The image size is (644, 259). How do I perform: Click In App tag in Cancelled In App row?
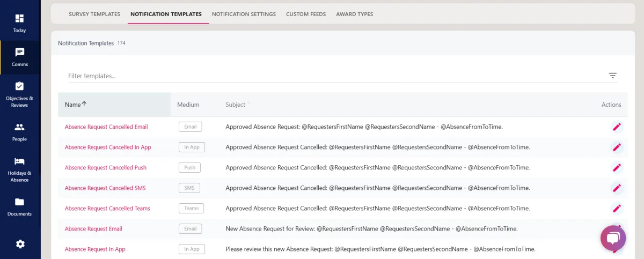pos(192,147)
